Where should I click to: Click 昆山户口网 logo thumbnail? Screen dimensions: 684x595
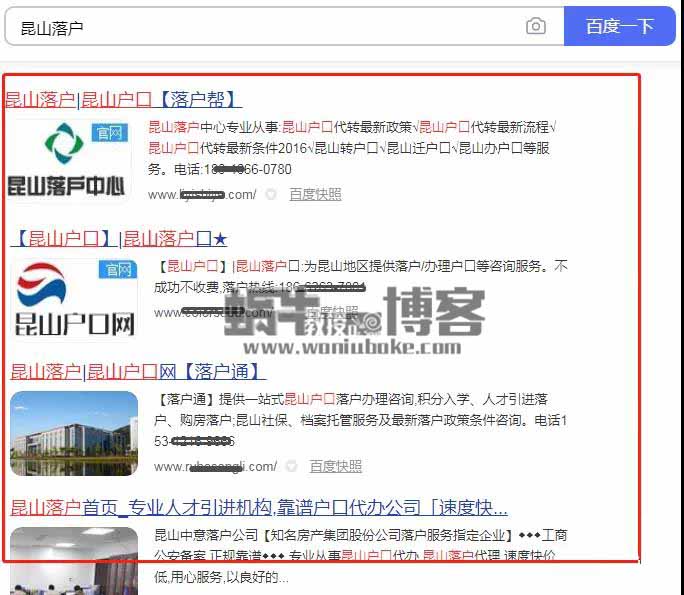click(74, 299)
